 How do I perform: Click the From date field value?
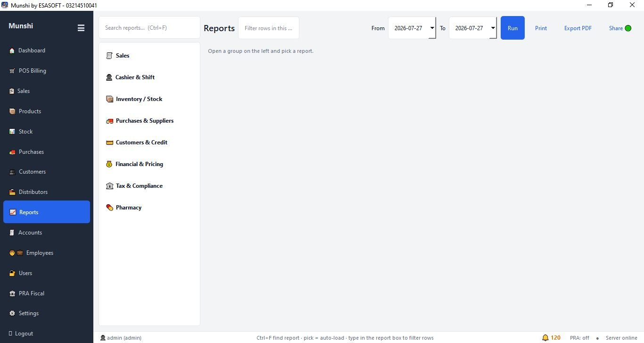[408, 28]
